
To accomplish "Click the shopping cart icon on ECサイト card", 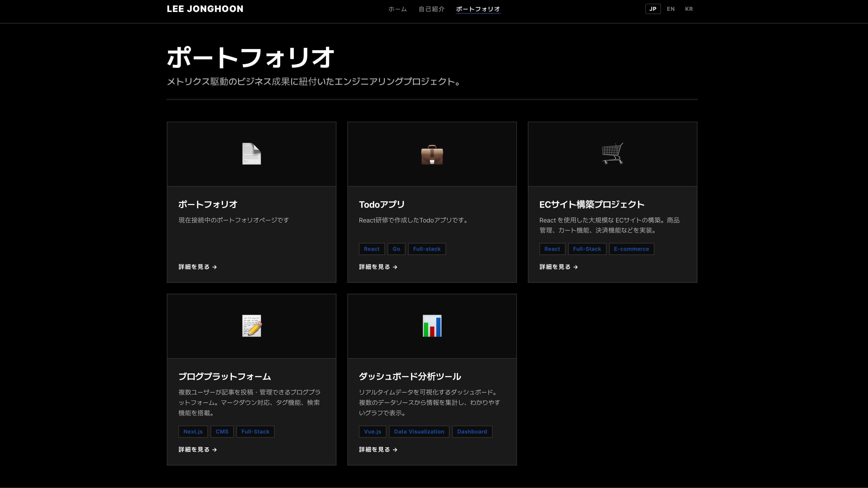I will click(x=612, y=153).
